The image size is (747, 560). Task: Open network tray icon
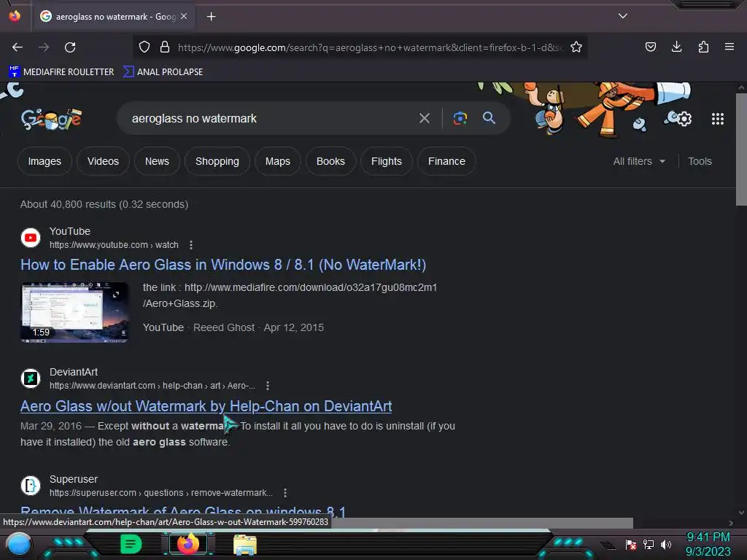pyautogui.click(x=649, y=544)
